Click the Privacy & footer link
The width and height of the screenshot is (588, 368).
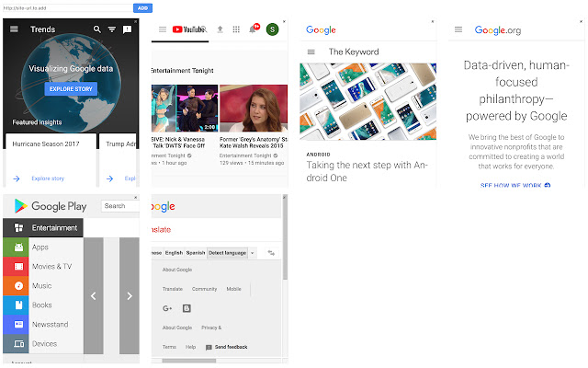coord(211,328)
